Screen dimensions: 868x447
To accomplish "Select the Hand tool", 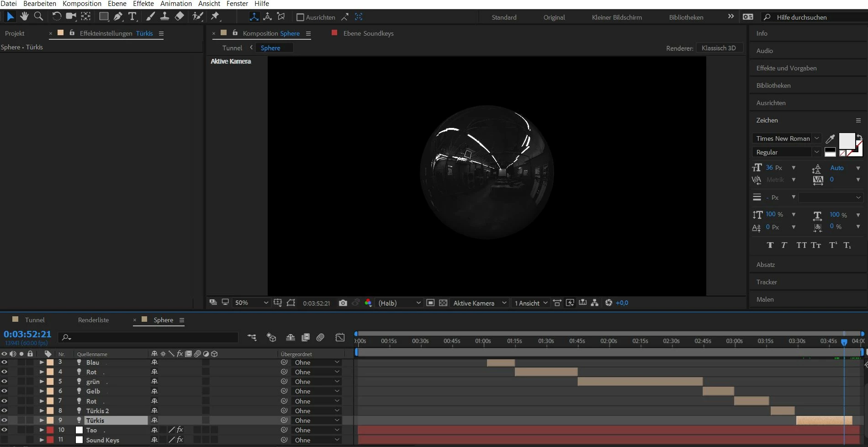I will click(24, 17).
